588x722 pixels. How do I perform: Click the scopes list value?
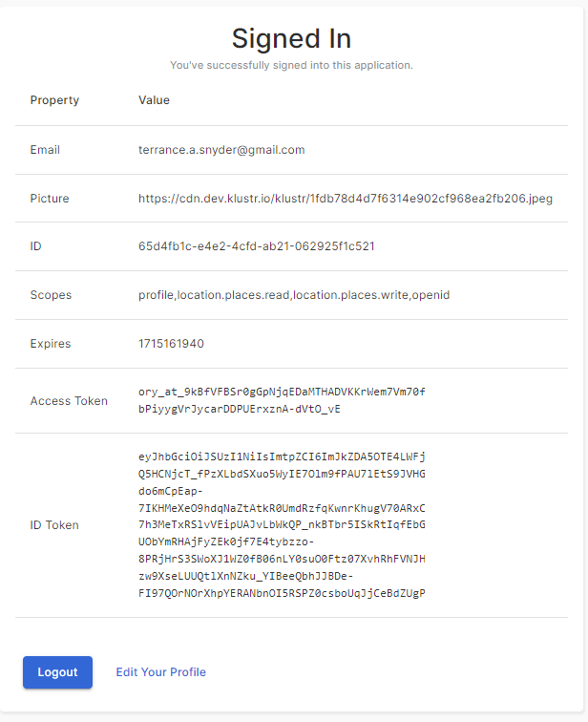point(294,295)
